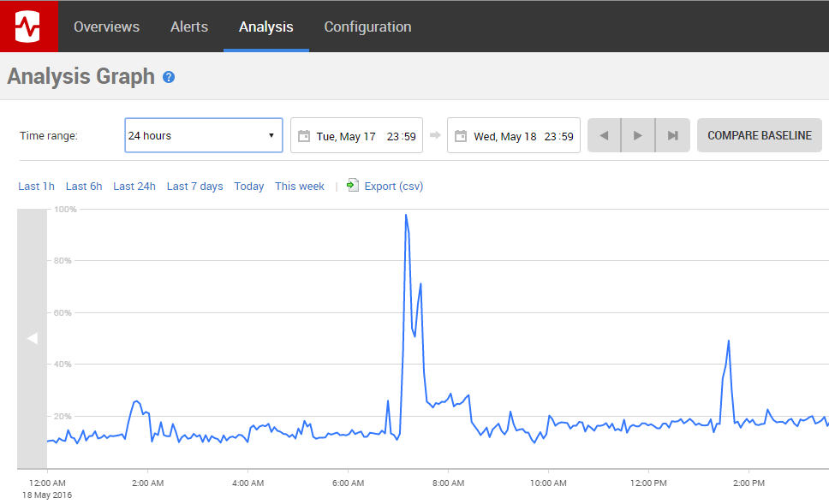Click the Export (csv) icon

click(352, 185)
